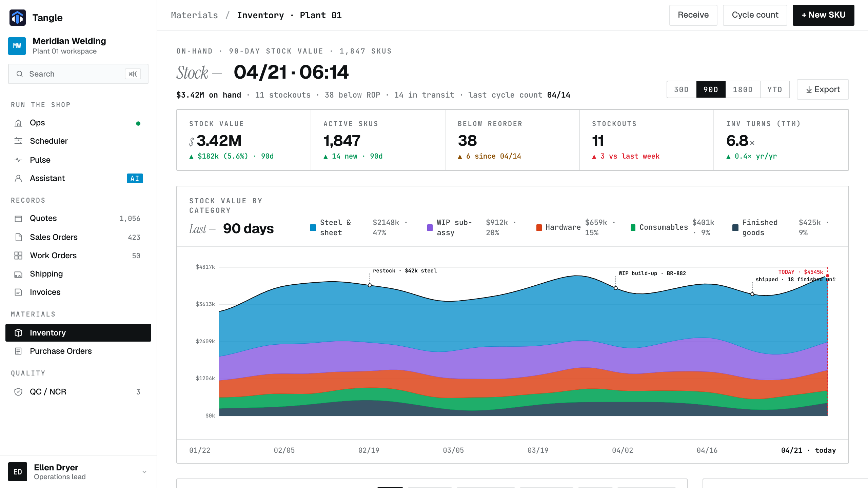
Task: Click the Inv Turns 6.8× card
Action: (x=781, y=140)
